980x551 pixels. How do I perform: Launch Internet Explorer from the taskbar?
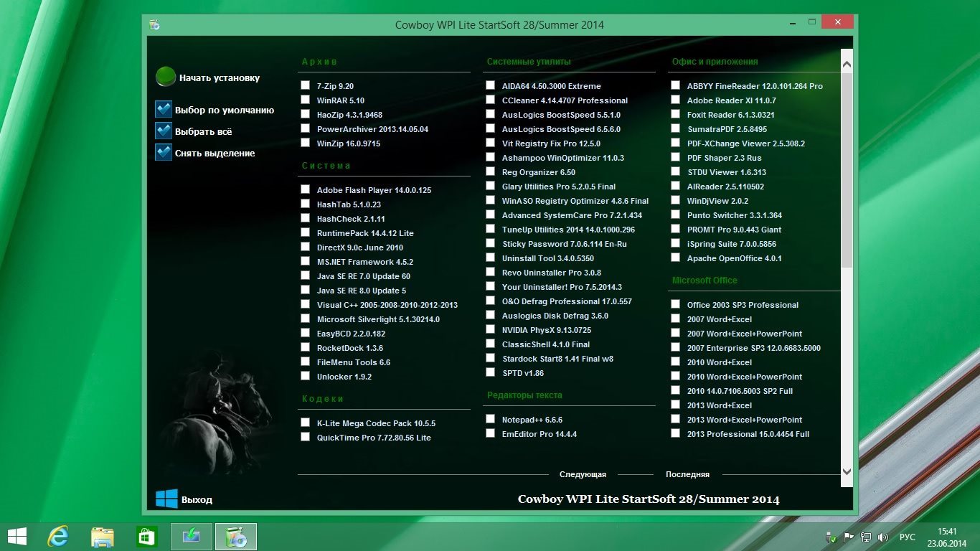[x=57, y=536]
